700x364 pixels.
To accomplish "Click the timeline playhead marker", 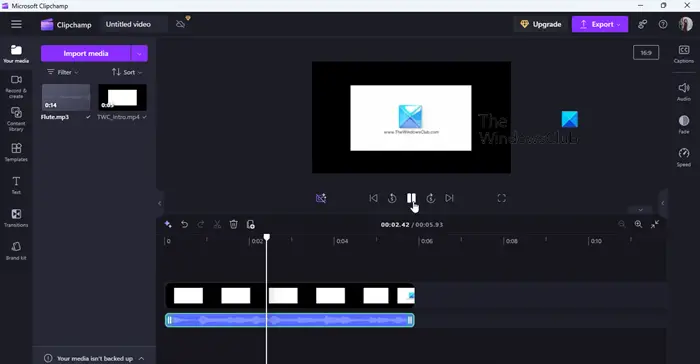I will tap(267, 237).
